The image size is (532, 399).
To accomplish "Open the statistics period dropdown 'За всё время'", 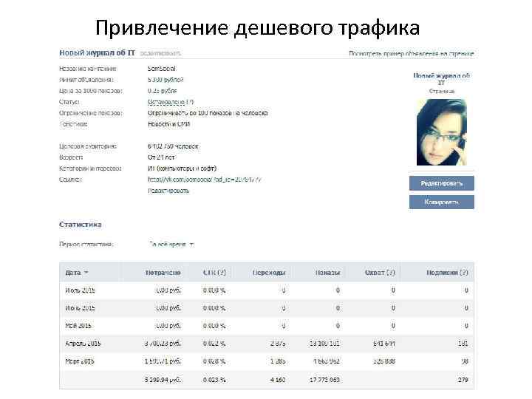I will pyautogui.click(x=171, y=245).
